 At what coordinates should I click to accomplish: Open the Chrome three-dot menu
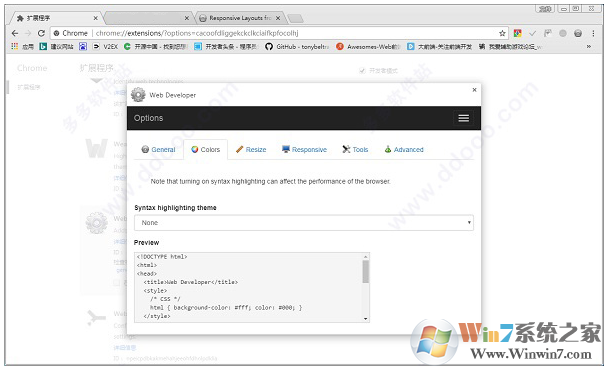coord(593,33)
